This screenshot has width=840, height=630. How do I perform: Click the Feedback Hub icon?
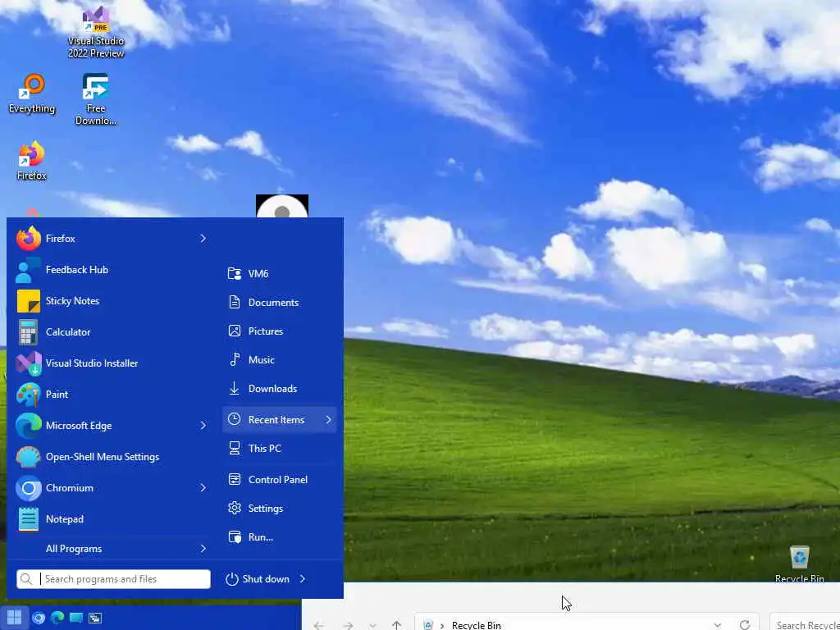(29, 269)
